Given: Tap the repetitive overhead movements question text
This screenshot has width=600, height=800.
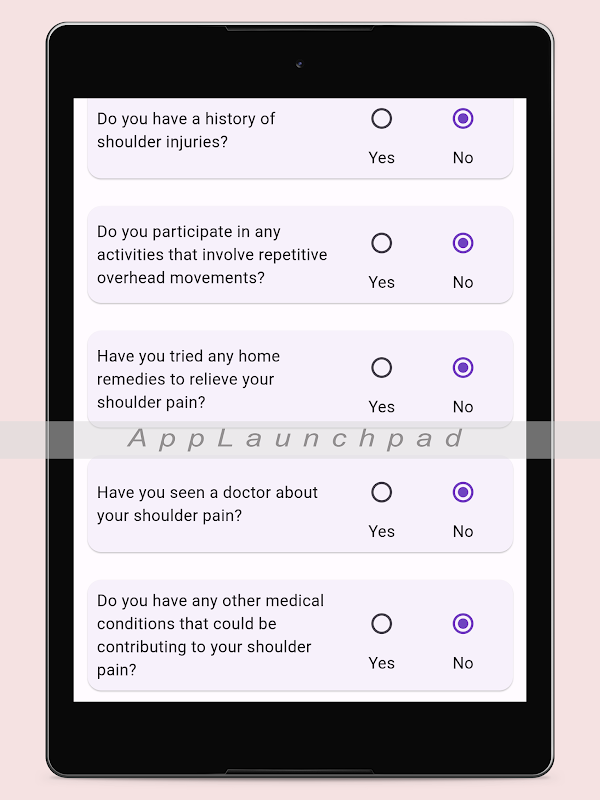Looking at the screenshot, I should coord(211,255).
